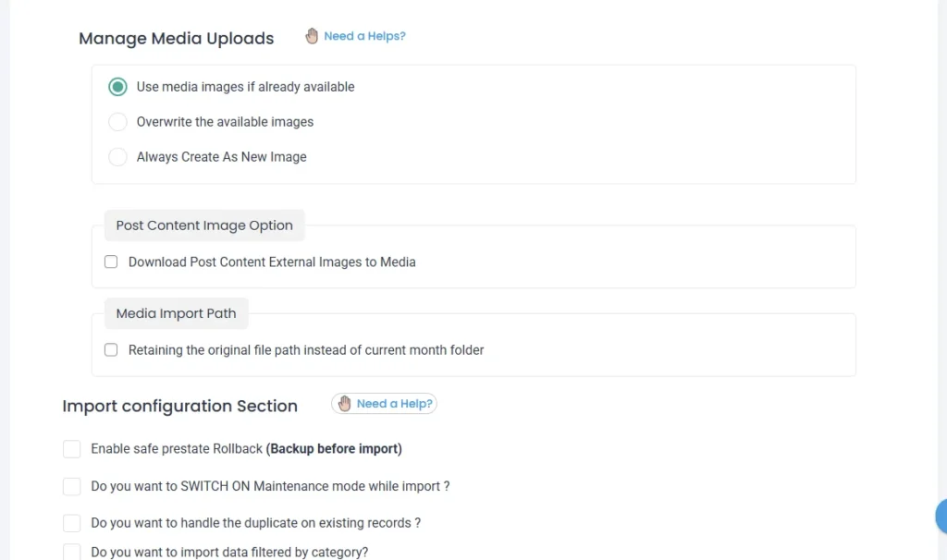Click the hand icon in Import configuration help button
The width and height of the screenshot is (947, 560).
[x=345, y=404]
